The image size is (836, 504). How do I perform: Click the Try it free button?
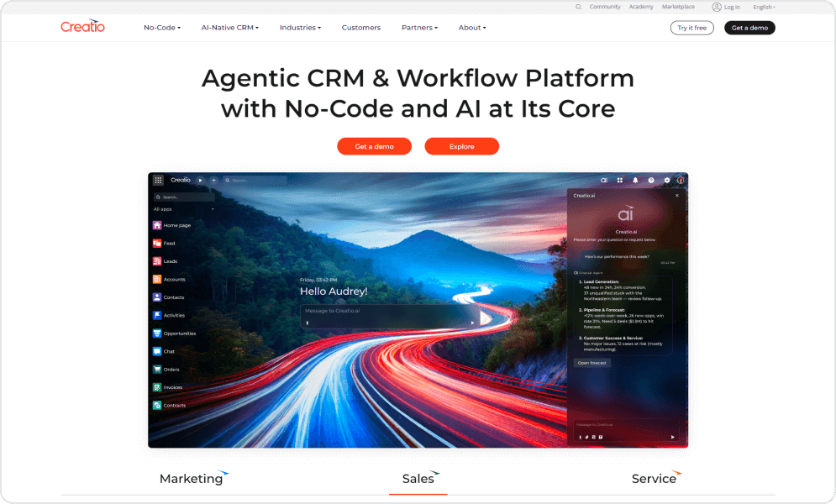(691, 28)
